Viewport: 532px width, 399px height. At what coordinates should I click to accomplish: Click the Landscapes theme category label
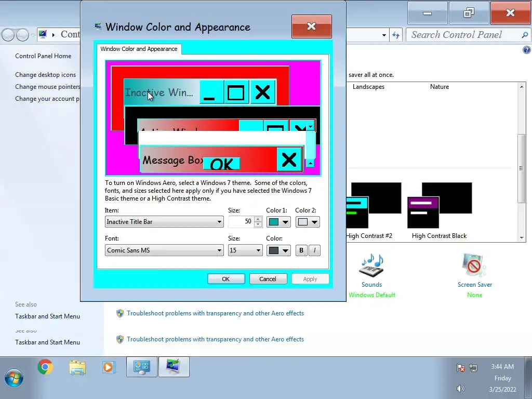point(368,87)
